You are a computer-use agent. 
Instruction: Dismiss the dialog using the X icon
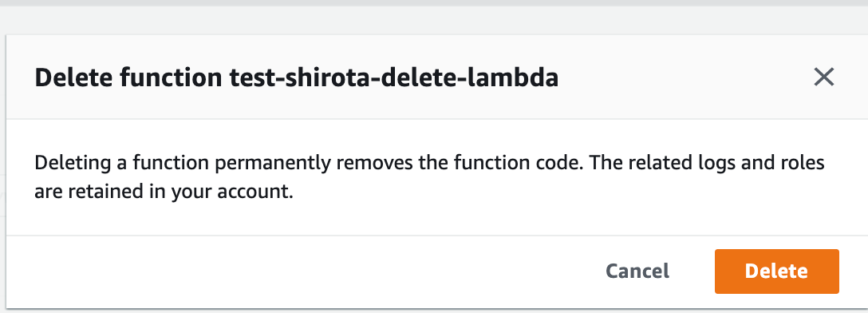point(823,77)
